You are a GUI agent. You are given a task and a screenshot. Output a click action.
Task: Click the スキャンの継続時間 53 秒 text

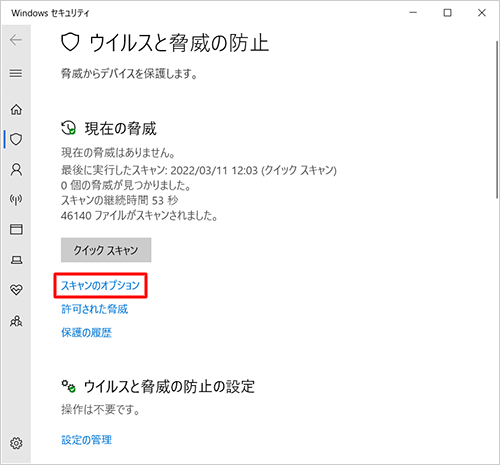pos(119,200)
